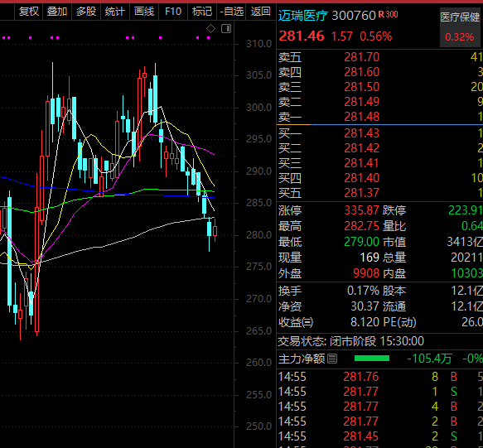This screenshot has height=448, width=483.
Task: Activate the 画线 drawing tool
Action: coord(144,12)
